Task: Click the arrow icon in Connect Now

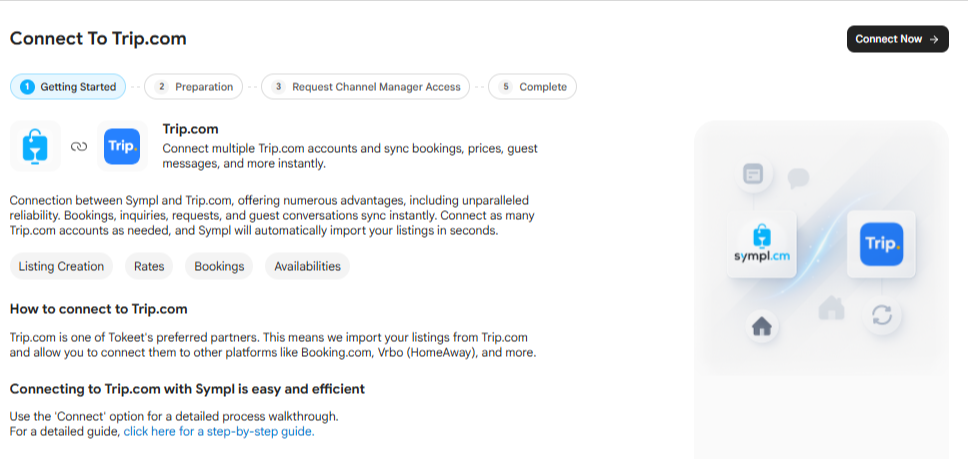Action: point(934,39)
